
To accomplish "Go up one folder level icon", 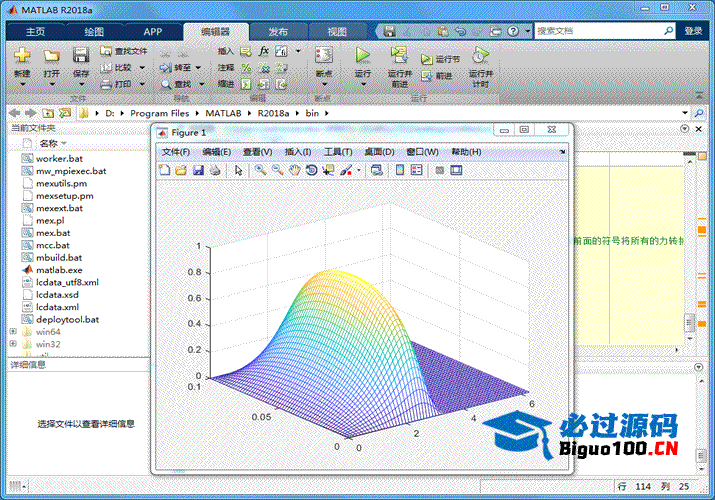I will point(48,113).
